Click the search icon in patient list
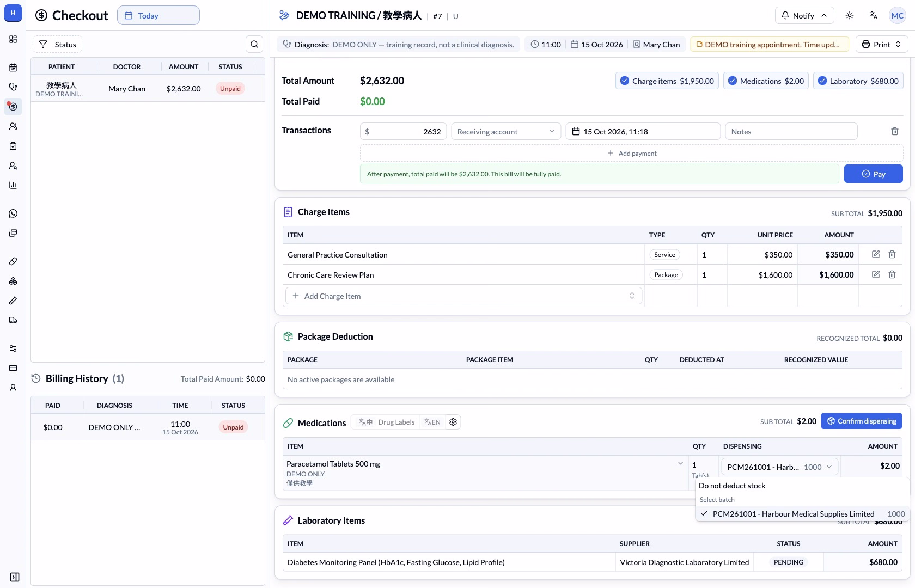 pyautogui.click(x=254, y=44)
